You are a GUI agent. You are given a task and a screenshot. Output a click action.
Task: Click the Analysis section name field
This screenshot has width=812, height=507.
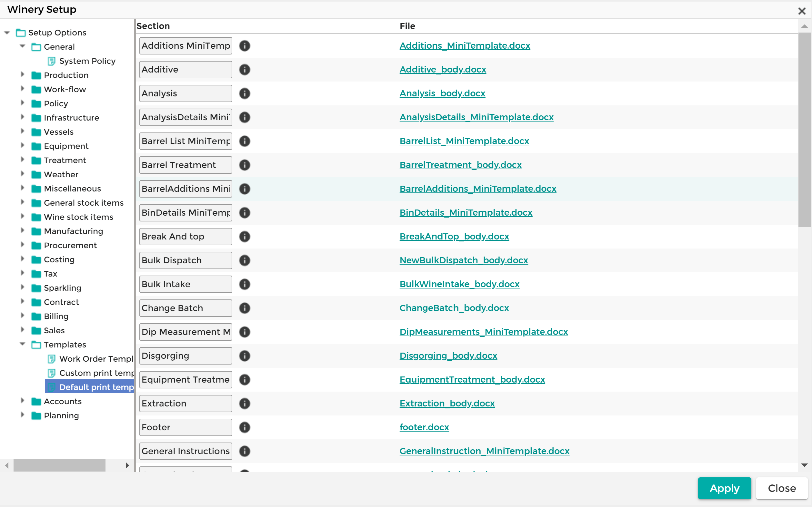[x=185, y=93]
